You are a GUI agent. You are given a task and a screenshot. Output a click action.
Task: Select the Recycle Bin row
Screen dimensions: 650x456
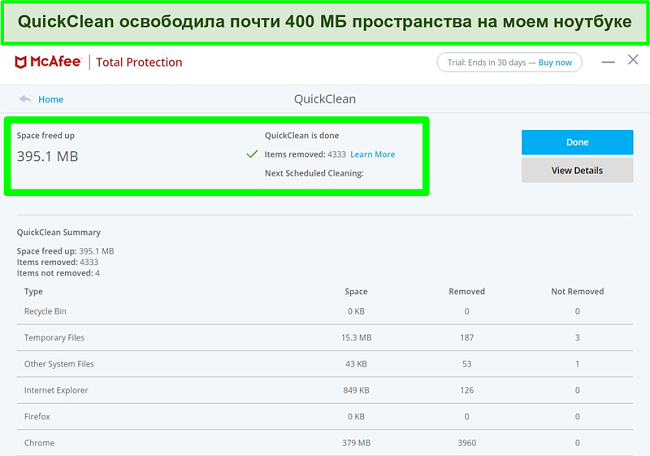pos(325,311)
